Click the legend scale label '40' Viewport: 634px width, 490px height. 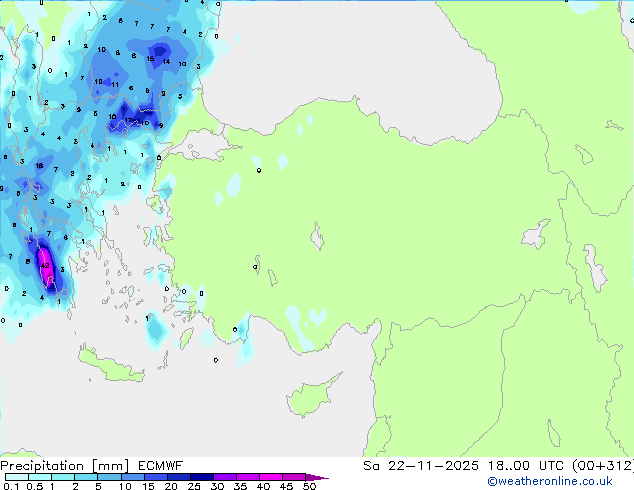(x=263, y=486)
